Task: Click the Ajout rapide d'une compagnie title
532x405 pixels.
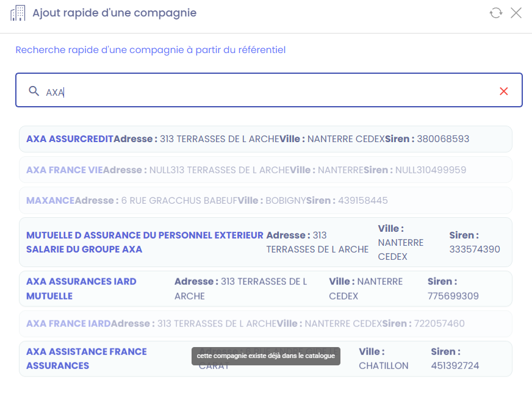Action: click(x=114, y=13)
